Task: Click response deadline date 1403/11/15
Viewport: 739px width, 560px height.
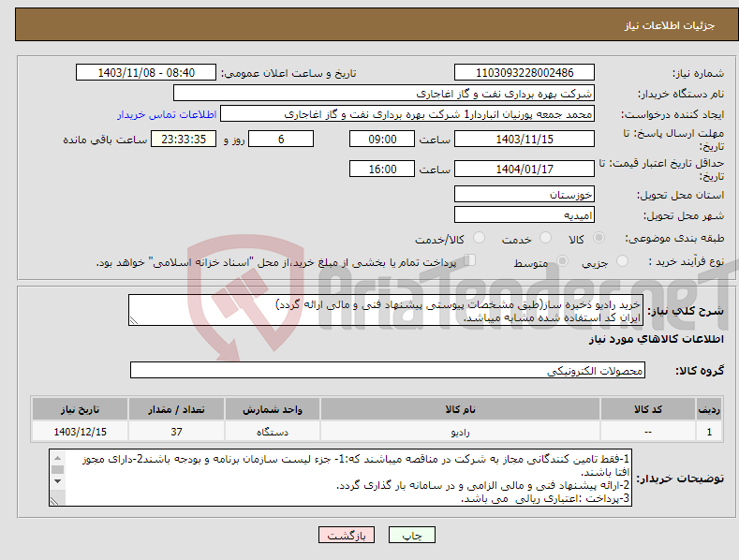Action: tap(525, 139)
